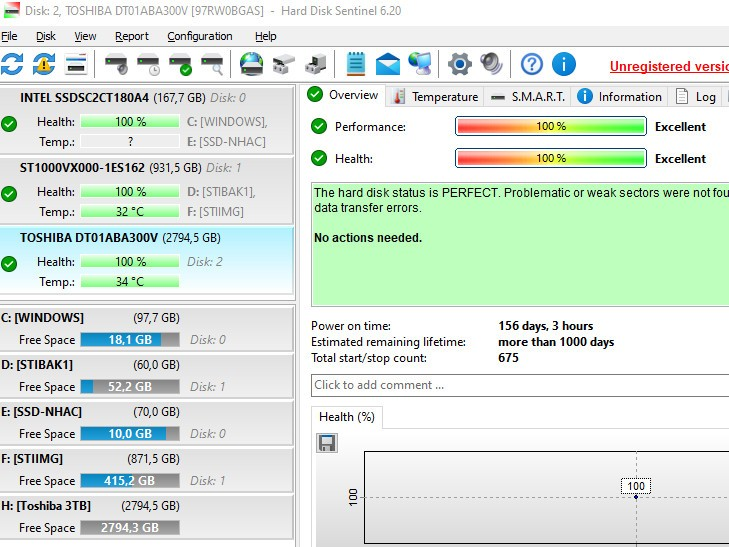Select the TOSHIBA DT01ABA300V disk entry
This screenshot has height=547, width=729.
[147, 260]
